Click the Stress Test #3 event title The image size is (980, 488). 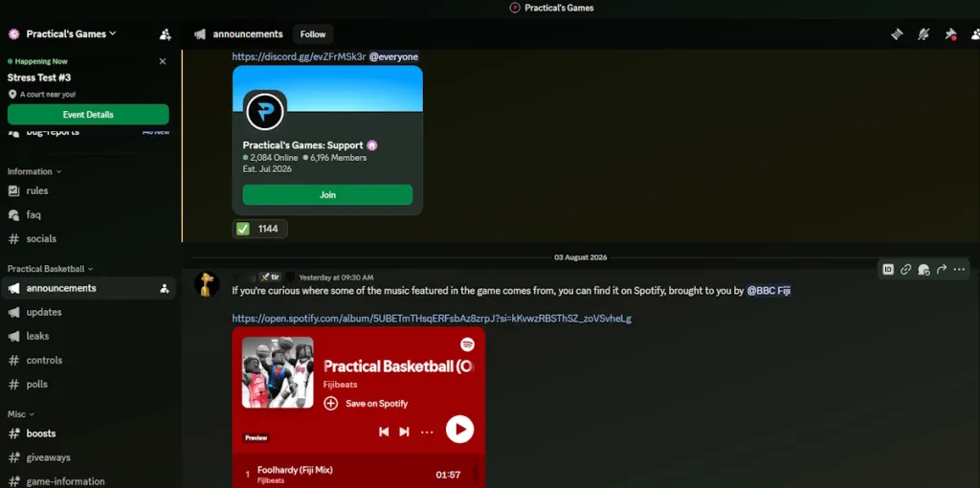coord(38,78)
